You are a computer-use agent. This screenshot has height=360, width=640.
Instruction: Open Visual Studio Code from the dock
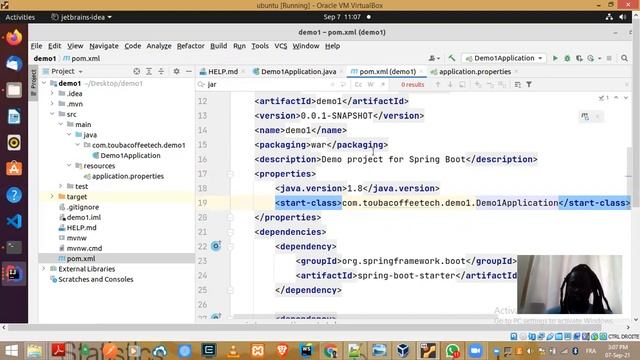click(14, 221)
